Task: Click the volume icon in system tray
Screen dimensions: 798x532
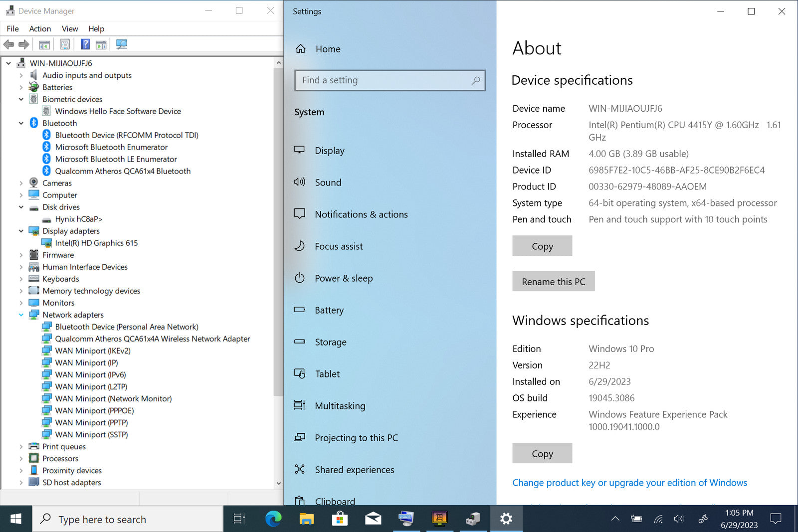Action: tap(678, 519)
